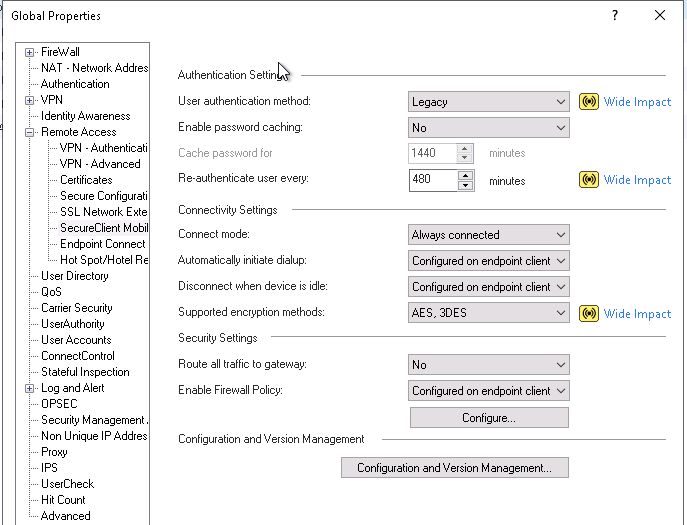Select Certificates under Remote Access

(x=86, y=180)
